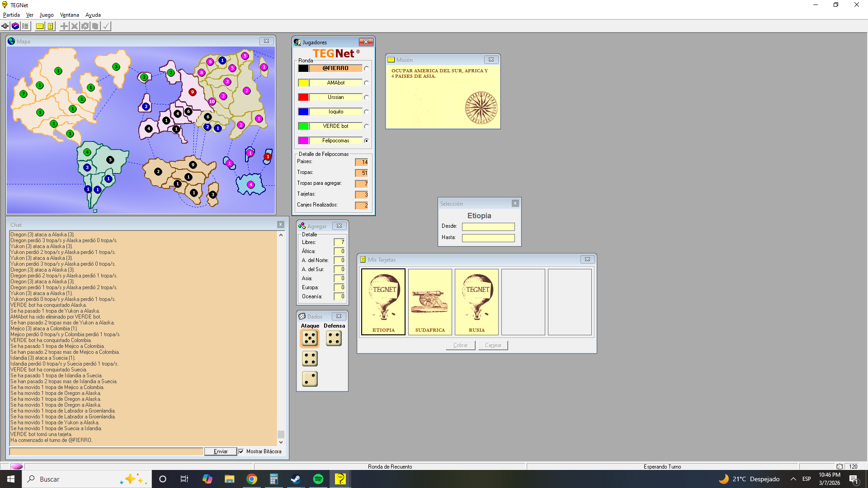Expand the system tray hidden icons chevron
Screen dimensions: 868x488
tap(793, 479)
